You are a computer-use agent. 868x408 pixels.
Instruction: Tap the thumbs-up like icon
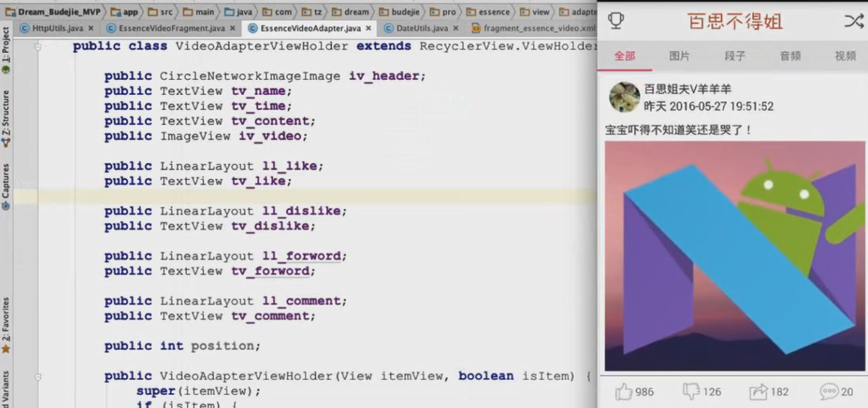click(x=623, y=391)
